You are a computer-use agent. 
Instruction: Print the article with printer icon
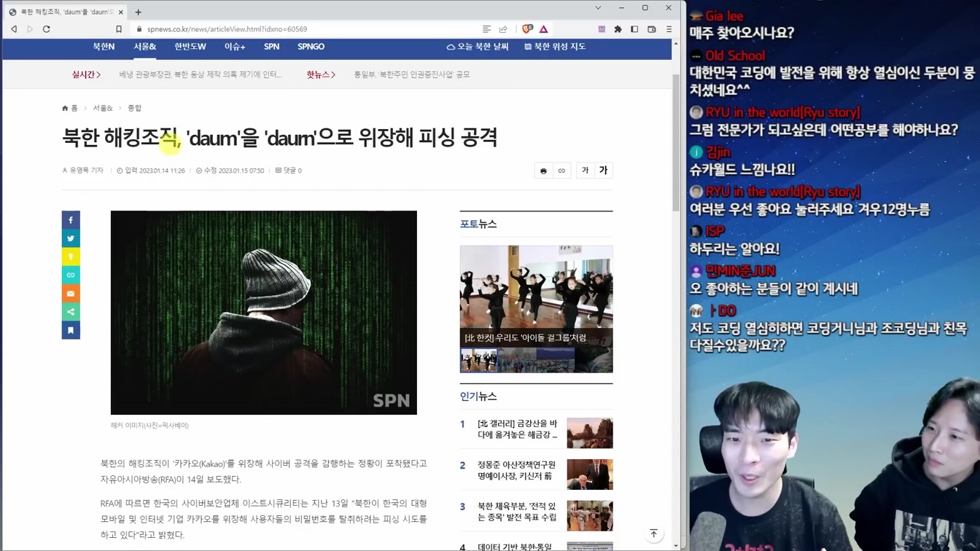pos(543,171)
